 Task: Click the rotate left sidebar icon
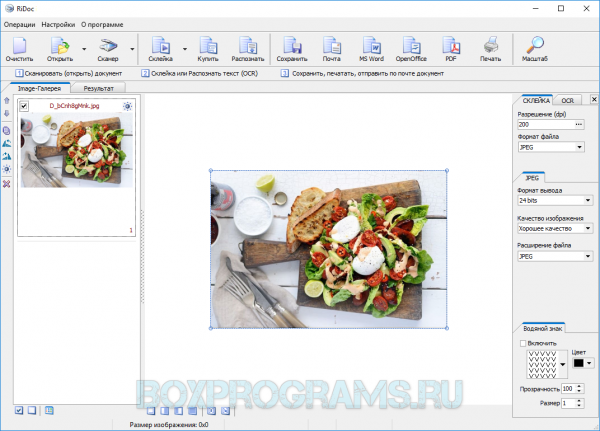coord(7,144)
